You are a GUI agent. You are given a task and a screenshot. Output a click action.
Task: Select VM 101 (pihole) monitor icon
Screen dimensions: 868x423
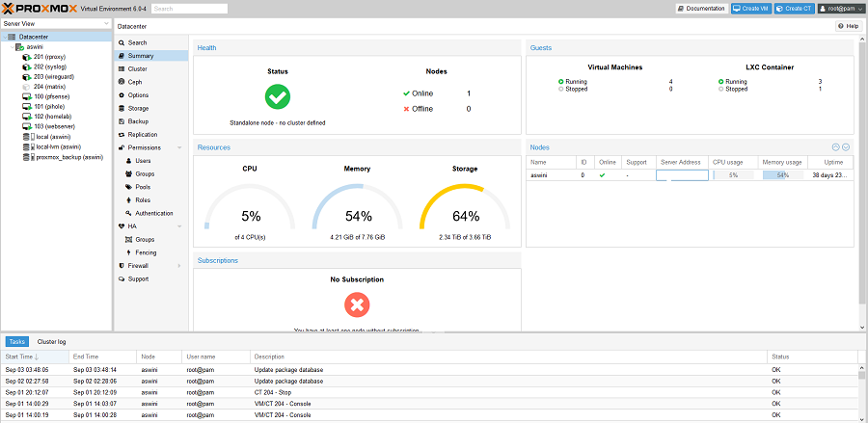[26, 107]
